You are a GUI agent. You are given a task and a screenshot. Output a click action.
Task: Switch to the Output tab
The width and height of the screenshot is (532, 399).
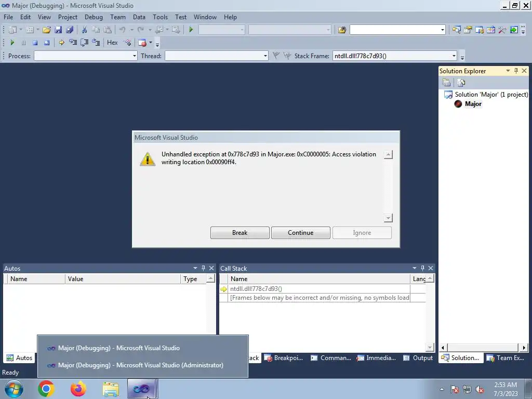(x=418, y=357)
